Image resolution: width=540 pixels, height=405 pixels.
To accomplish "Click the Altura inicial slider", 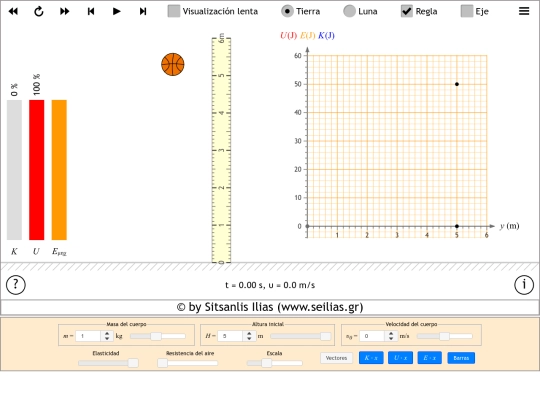I will click(x=301, y=336).
